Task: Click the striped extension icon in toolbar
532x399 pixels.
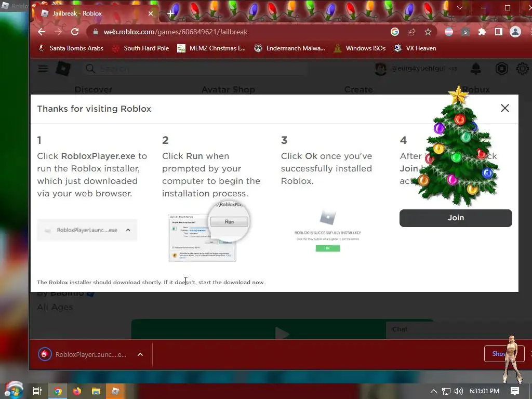Action: [x=449, y=32]
